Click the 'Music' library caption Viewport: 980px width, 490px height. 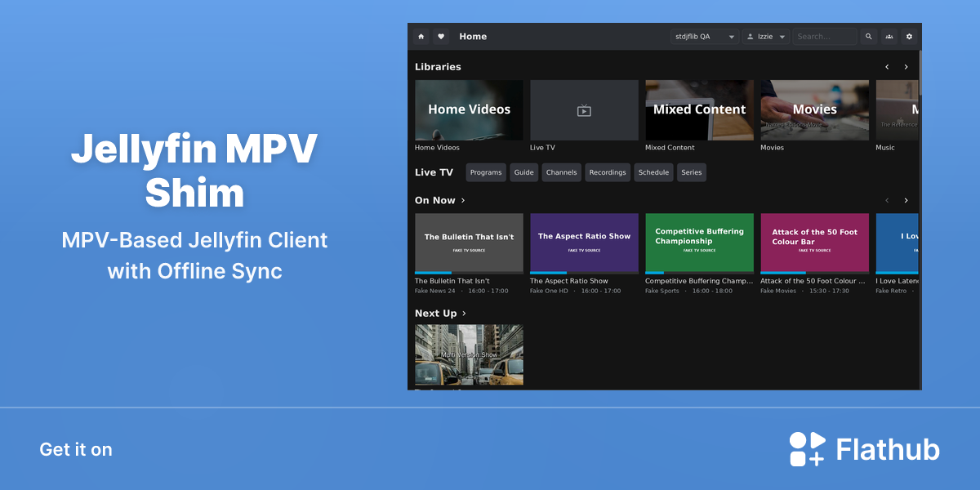pyautogui.click(x=885, y=148)
